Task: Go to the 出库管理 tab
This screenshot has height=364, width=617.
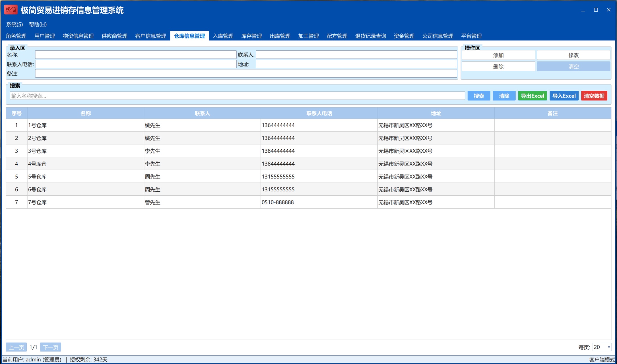Action: pos(280,36)
